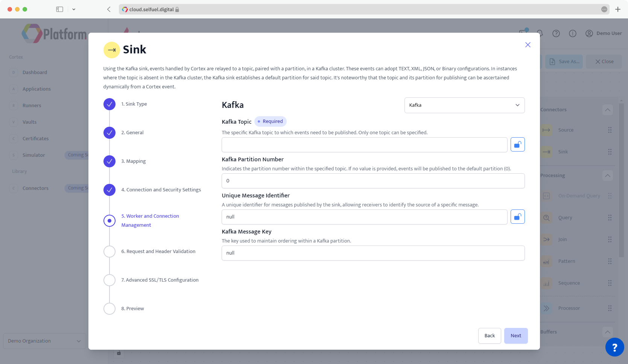
Task: Click the Pattern icon
Action: pyautogui.click(x=546, y=261)
